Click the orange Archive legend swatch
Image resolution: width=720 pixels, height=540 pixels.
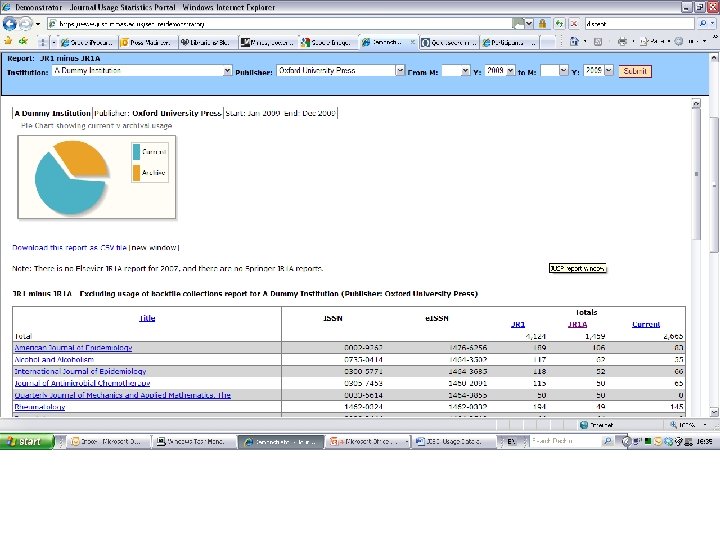point(136,173)
